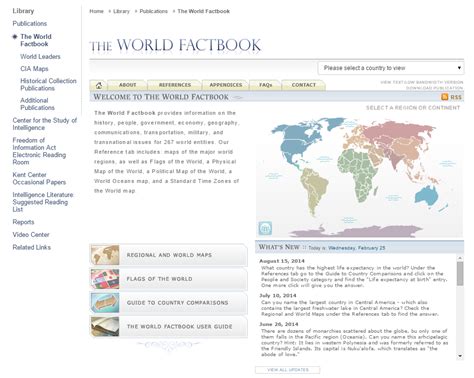
Task: Click the View All Updates button
Action: click(288, 370)
